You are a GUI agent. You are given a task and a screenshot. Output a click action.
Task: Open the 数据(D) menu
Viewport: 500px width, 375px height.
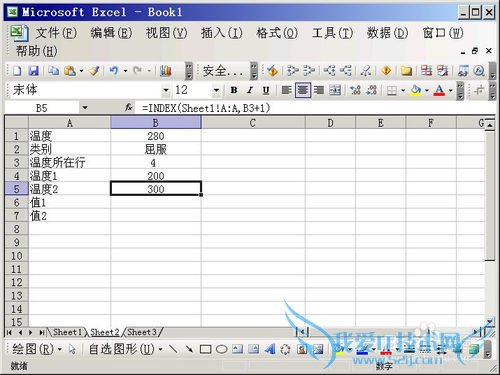[x=387, y=33]
